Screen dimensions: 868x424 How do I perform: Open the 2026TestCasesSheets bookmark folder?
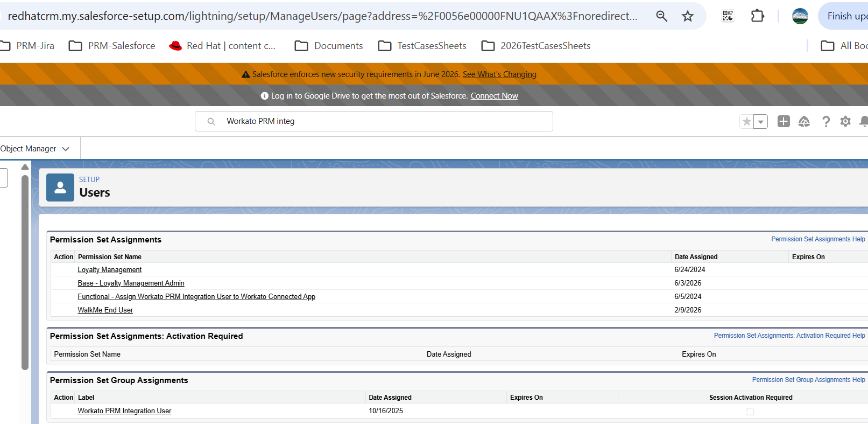click(x=536, y=46)
